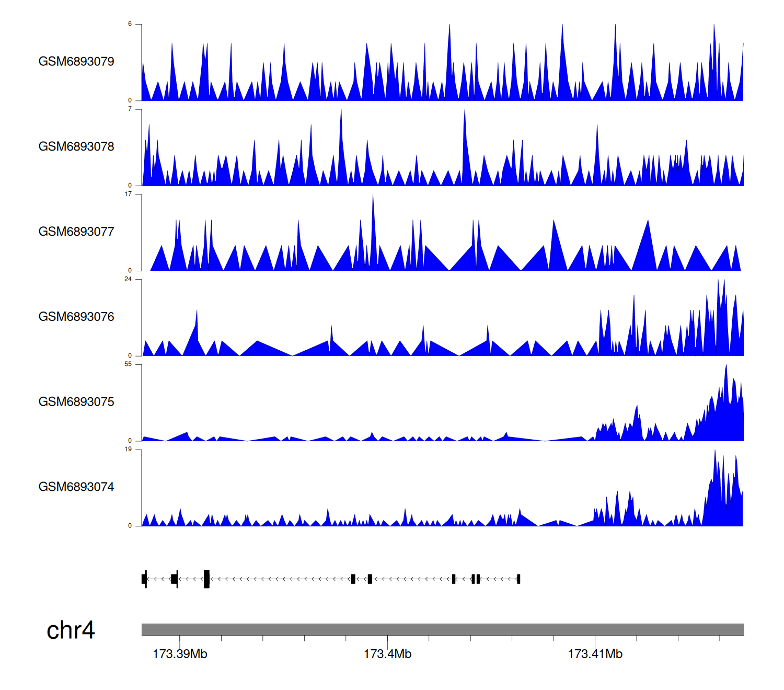Click the 173.4Mb axis position label

click(387, 654)
